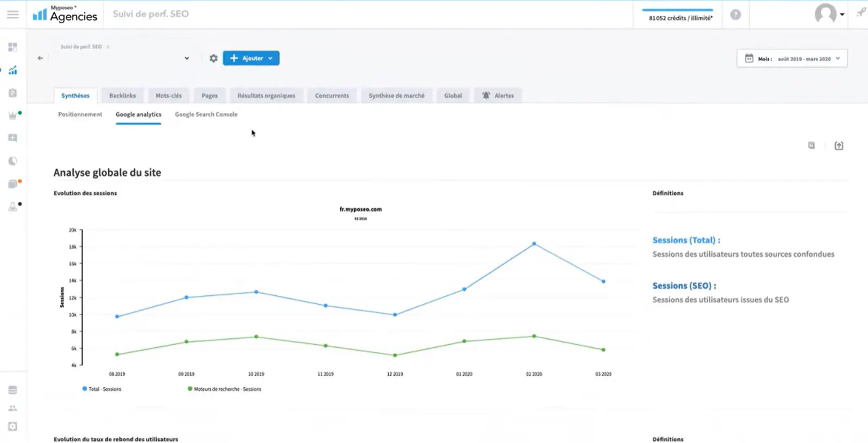
Task: Click the 02 2020 peak data point
Action: (x=534, y=244)
